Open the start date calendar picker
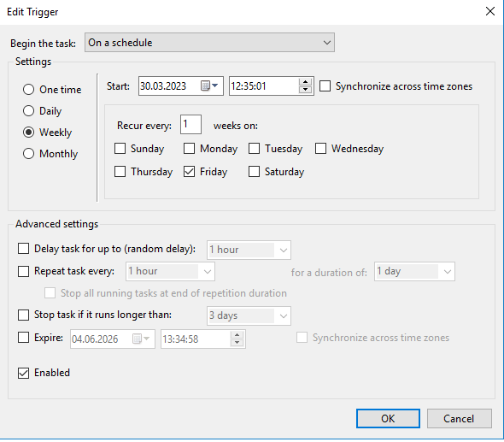 tap(209, 85)
